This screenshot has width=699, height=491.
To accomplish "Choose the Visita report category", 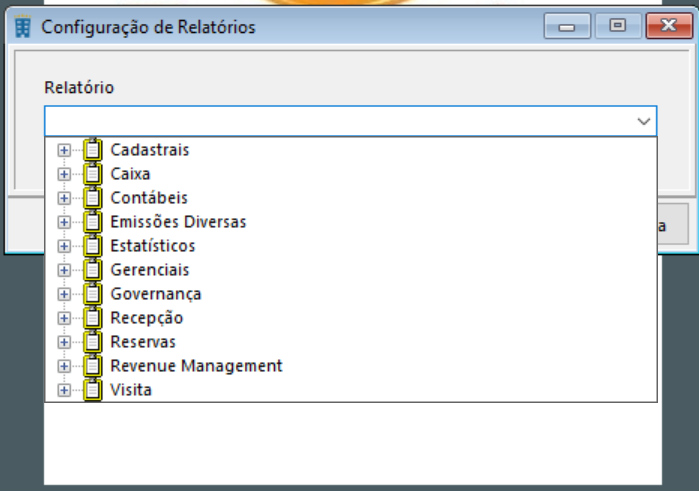I will tap(131, 391).
